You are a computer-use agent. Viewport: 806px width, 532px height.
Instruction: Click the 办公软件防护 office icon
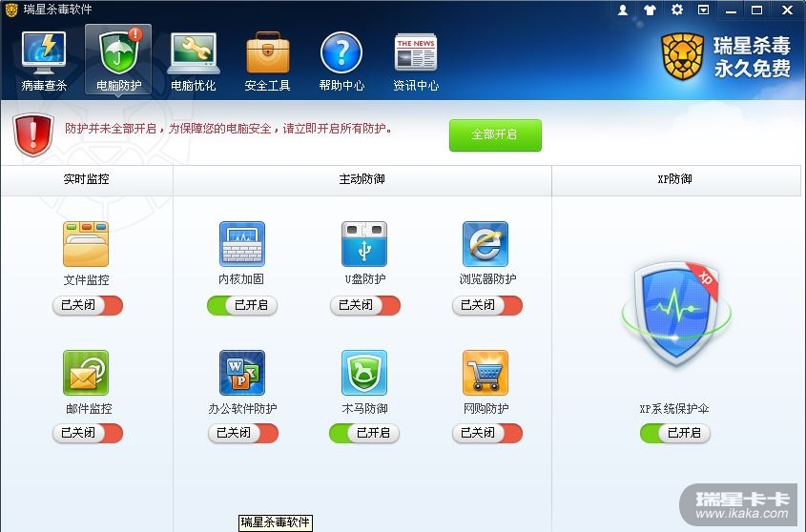(x=242, y=373)
